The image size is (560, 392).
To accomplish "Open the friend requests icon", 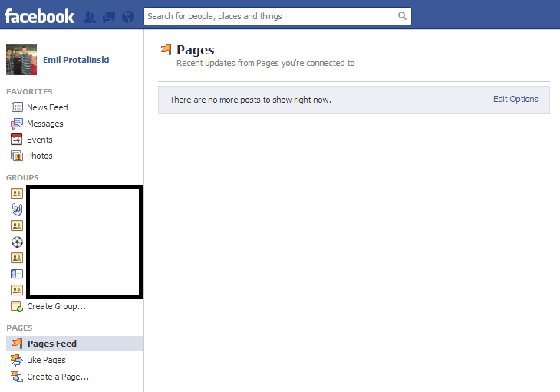I will click(x=90, y=17).
